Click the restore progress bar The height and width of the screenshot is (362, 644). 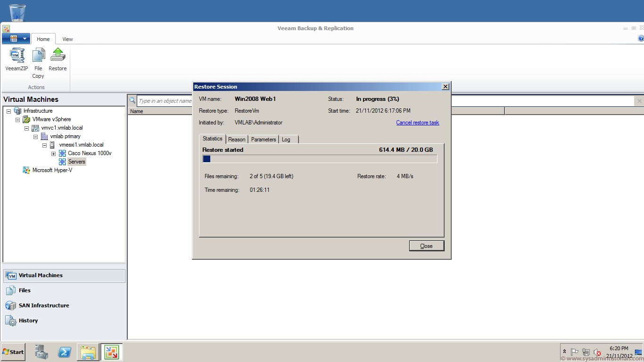[x=320, y=159]
